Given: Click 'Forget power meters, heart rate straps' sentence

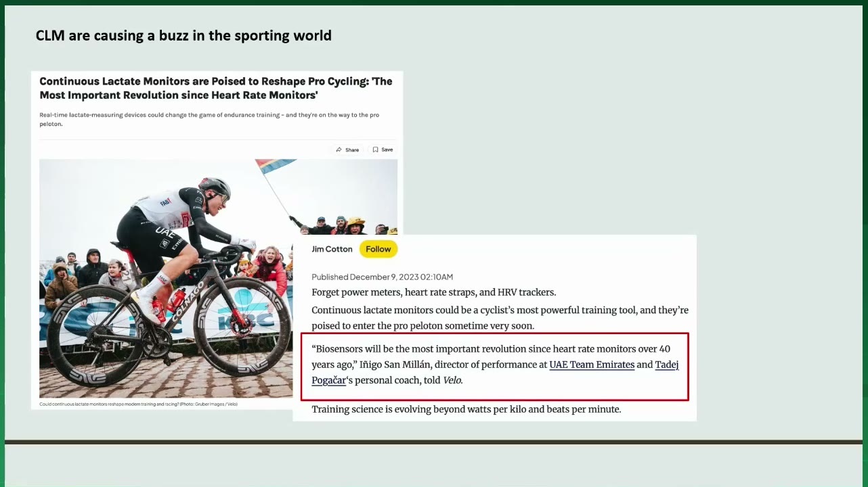Looking at the screenshot, I should [433, 292].
